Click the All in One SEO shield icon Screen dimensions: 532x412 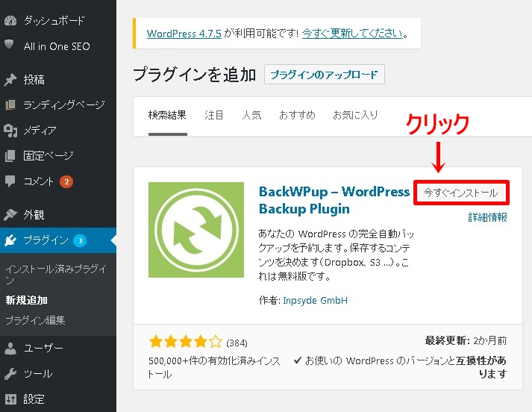(9, 44)
